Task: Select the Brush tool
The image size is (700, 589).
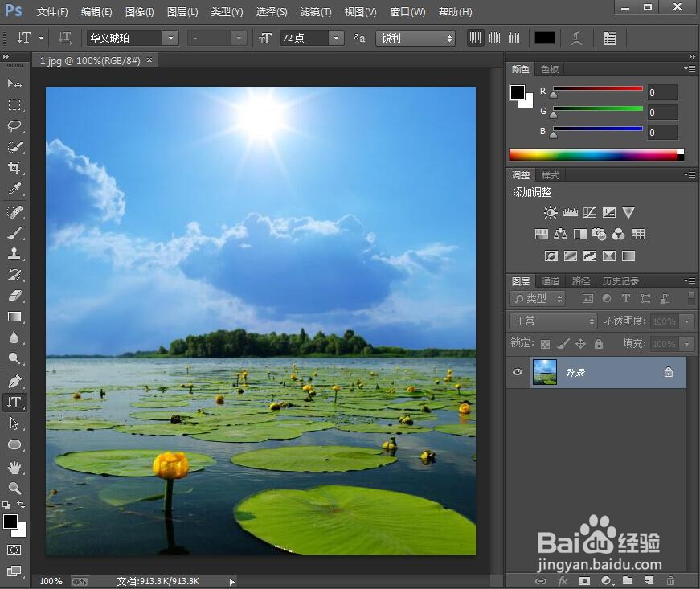Action: (14, 232)
